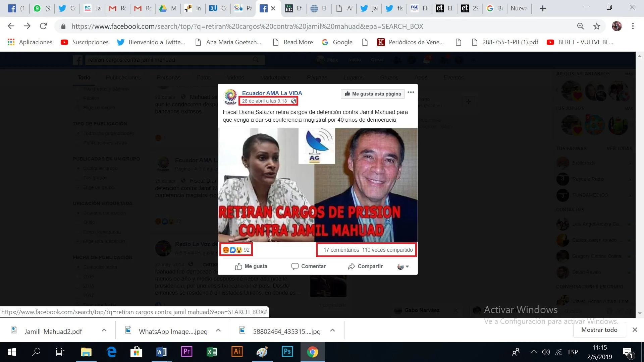Click the Compartir share arrow button
Viewport: 644px width, 362px height.
pyautogui.click(x=365, y=266)
